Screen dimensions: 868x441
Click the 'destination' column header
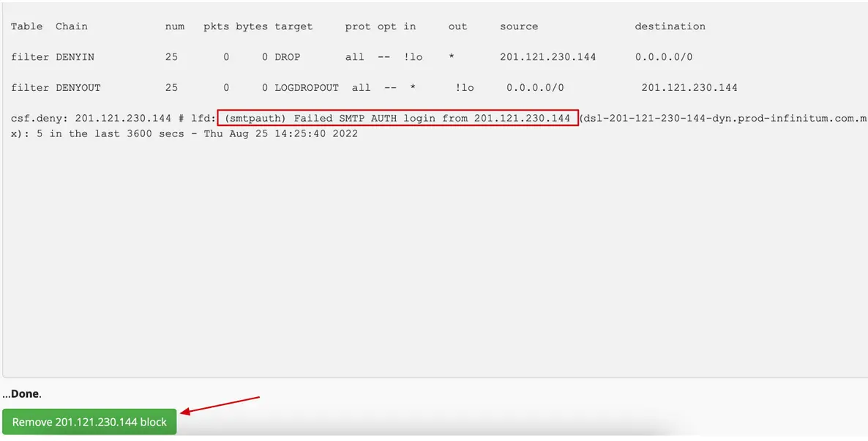click(x=670, y=26)
